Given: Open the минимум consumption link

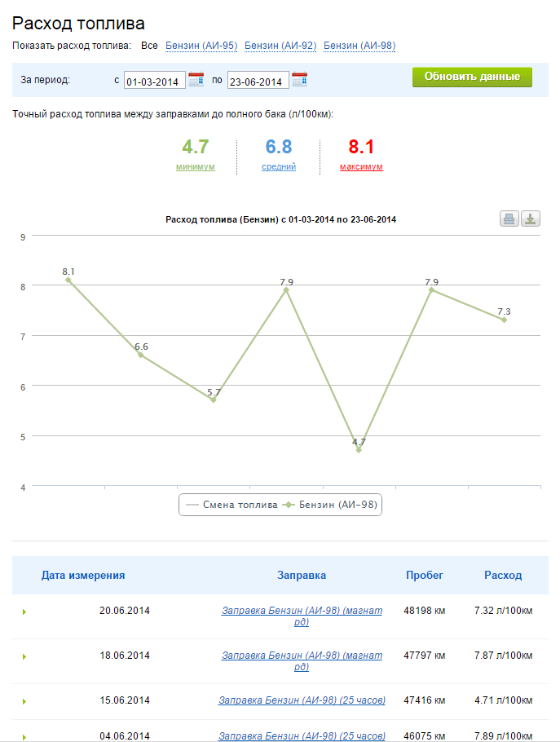Looking at the screenshot, I should tap(196, 166).
